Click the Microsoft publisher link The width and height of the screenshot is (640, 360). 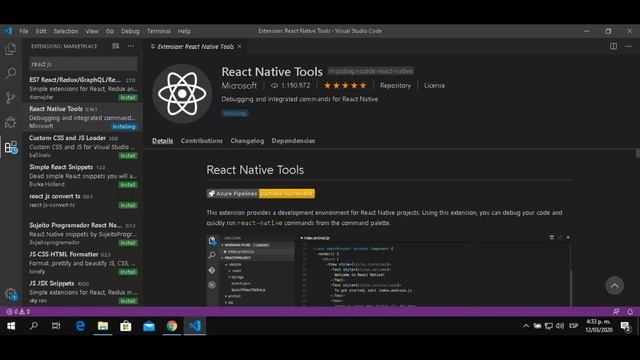pyautogui.click(x=239, y=86)
